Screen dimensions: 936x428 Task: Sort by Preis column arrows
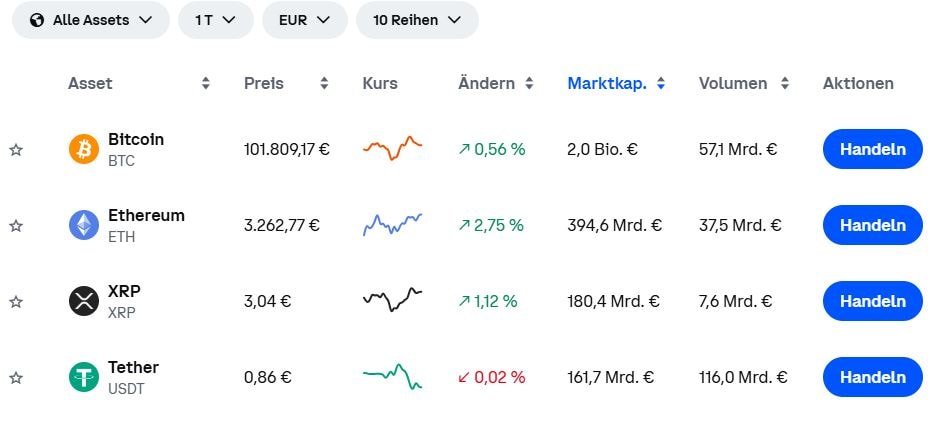pyautogui.click(x=324, y=83)
